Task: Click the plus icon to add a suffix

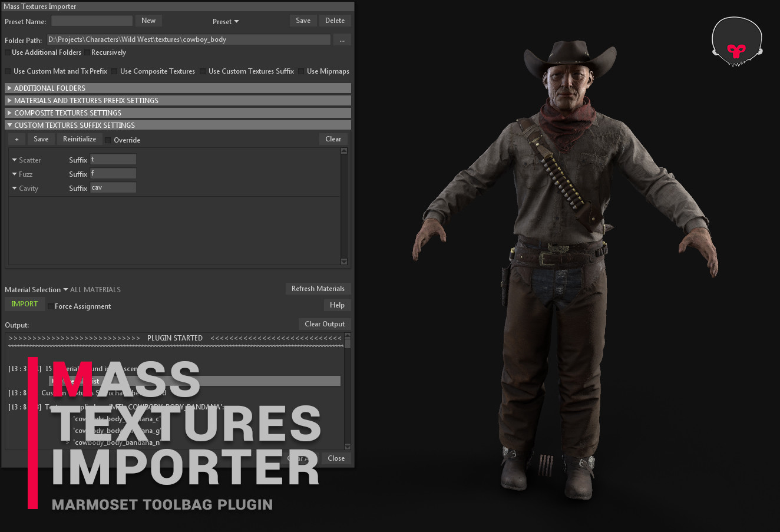Action: [x=16, y=139]
